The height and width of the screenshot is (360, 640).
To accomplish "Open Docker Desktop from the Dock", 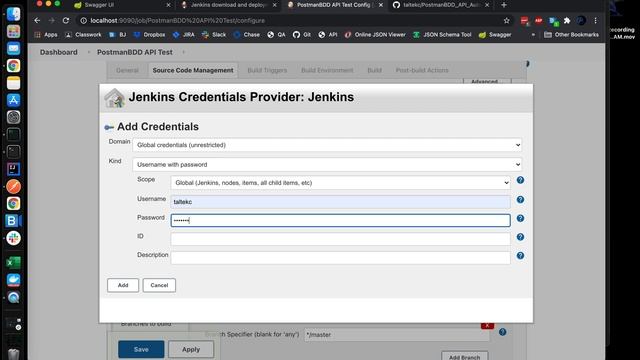I will 13,280.
